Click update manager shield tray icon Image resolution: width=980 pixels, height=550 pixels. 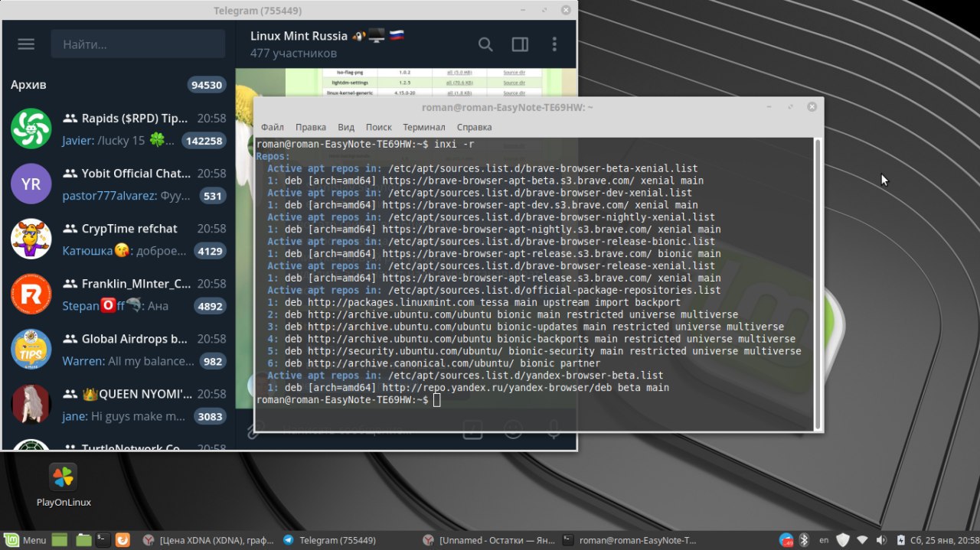pyautogui.click(x=843, y=540)
